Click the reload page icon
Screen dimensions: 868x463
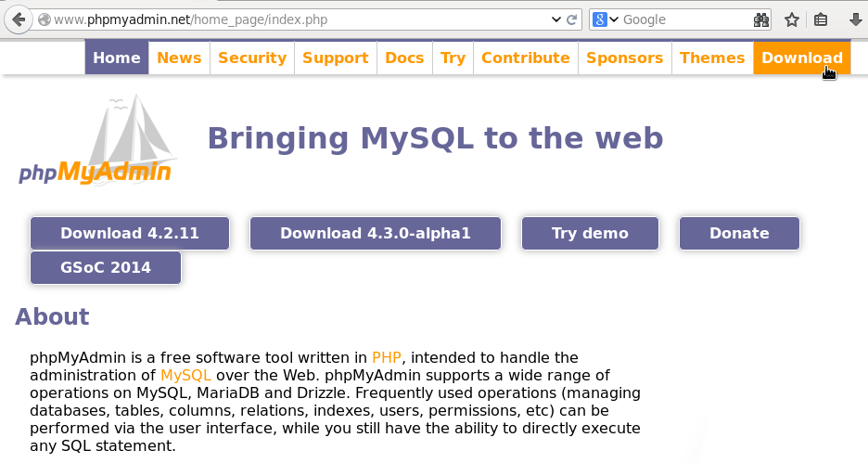[573, 19]
